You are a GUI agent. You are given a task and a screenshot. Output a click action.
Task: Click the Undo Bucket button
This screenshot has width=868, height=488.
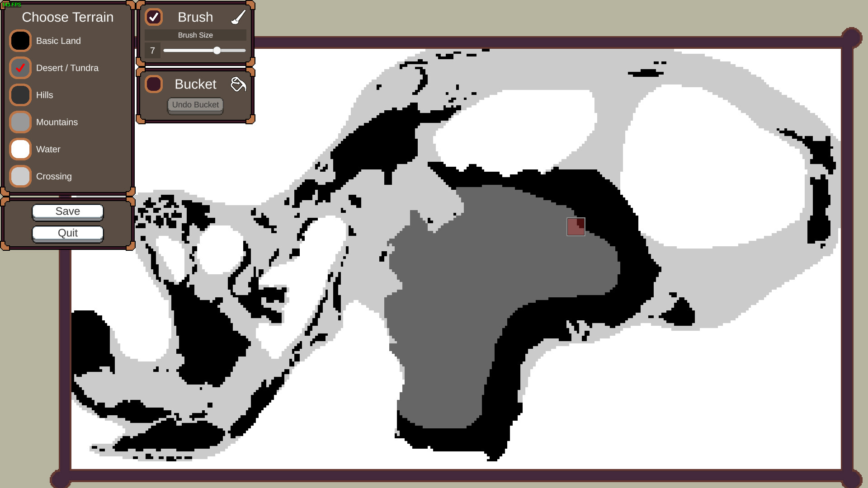pos(195,105)
